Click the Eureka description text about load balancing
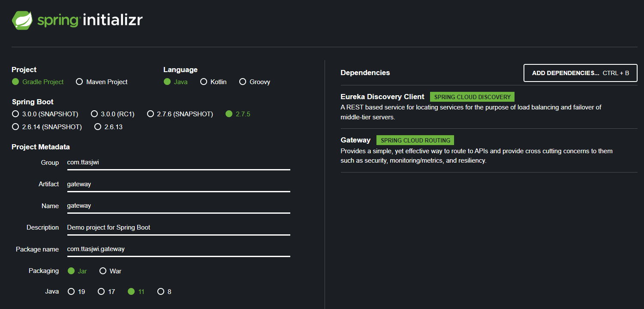The height and width of the screenshot is (309, 644). click(x=471, y=112)
